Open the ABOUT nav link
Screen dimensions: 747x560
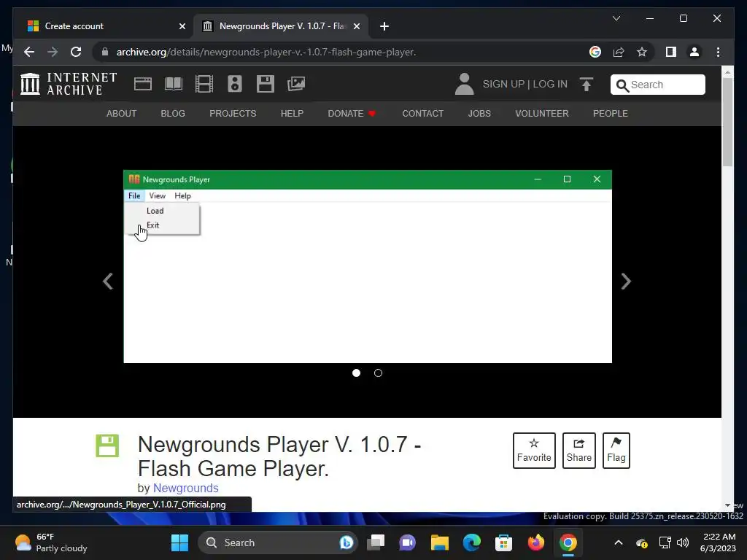[x=122, y=113]
